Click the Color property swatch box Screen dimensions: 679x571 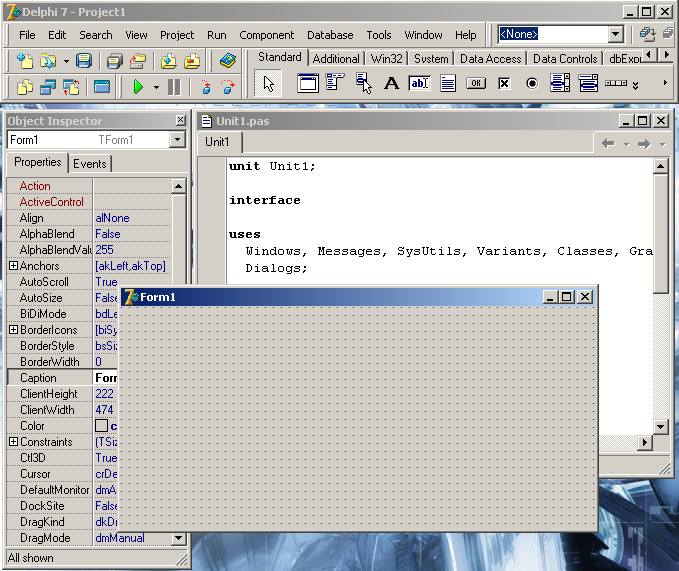coord(101,425)
